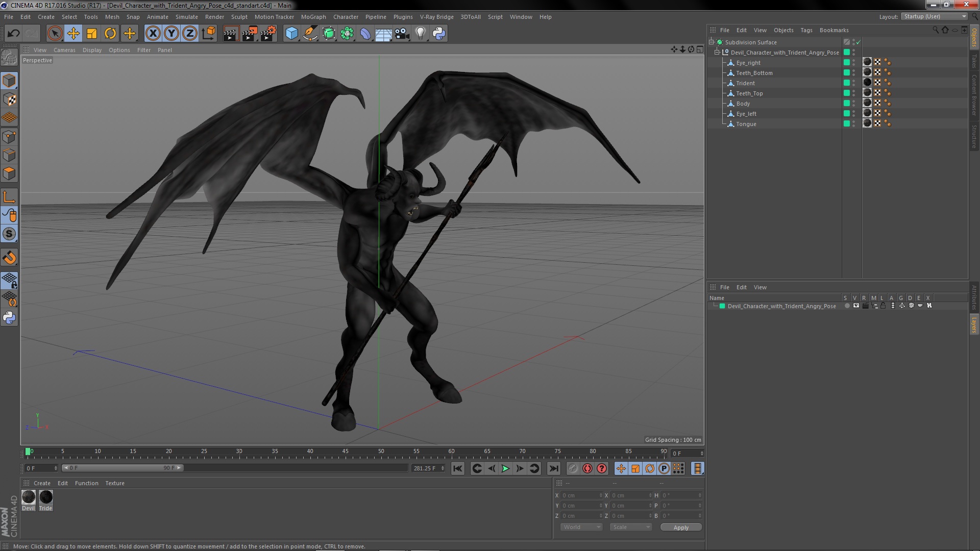Open the Character menu
Viewport: 980px width, 551px height.
point(346,17)
